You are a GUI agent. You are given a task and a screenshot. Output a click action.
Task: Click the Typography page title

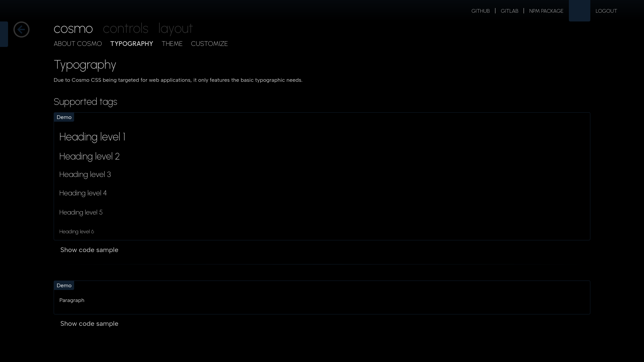85,65
